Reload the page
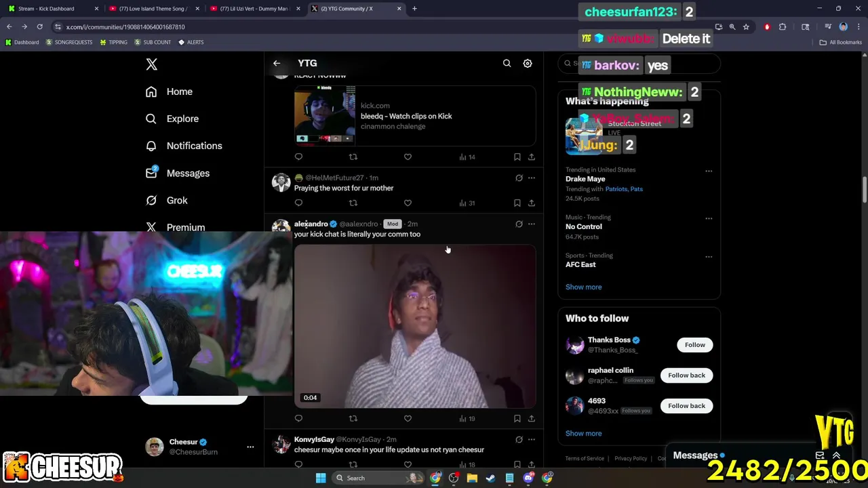The width and height of the screenshot is (868, 488). coord(39,27)
